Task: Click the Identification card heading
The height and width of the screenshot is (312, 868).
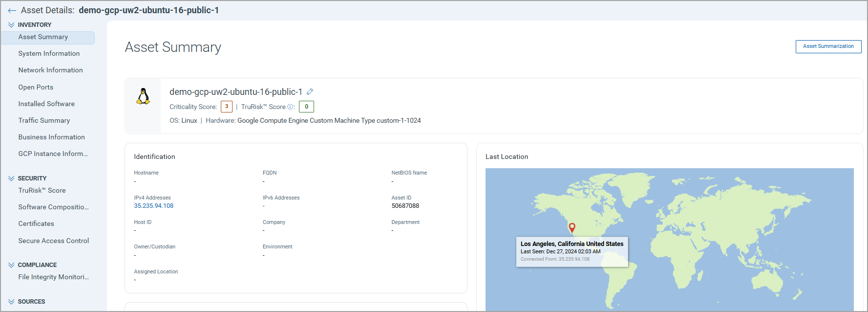Action: pos(154,157)
